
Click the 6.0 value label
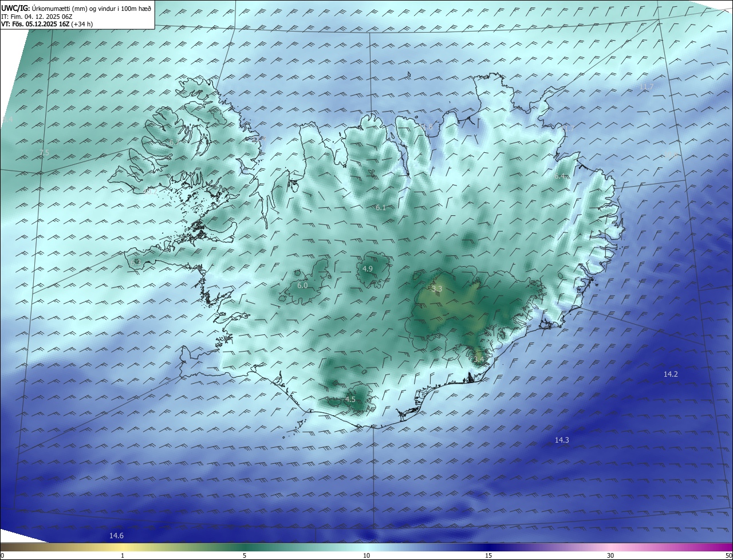tap(302, 285)
